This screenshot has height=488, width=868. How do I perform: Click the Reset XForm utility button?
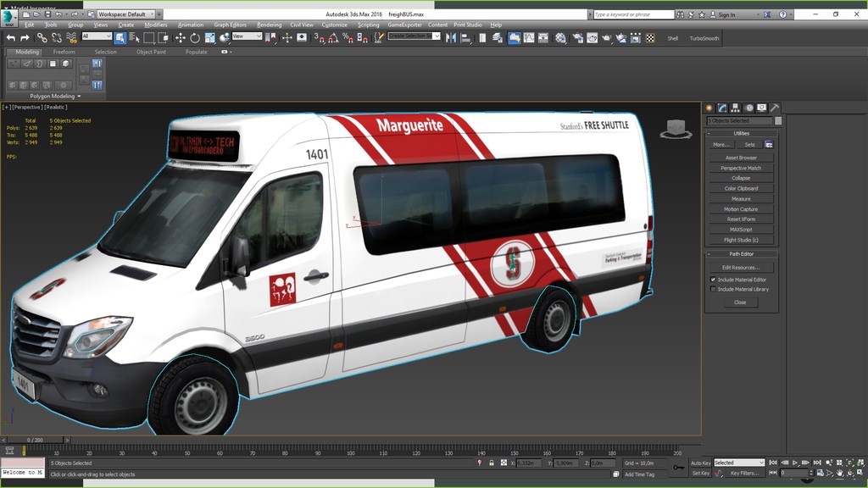[741, 219]
